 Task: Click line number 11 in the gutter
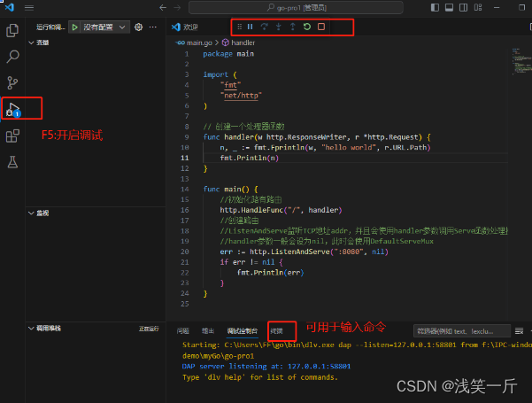(185, 158)
